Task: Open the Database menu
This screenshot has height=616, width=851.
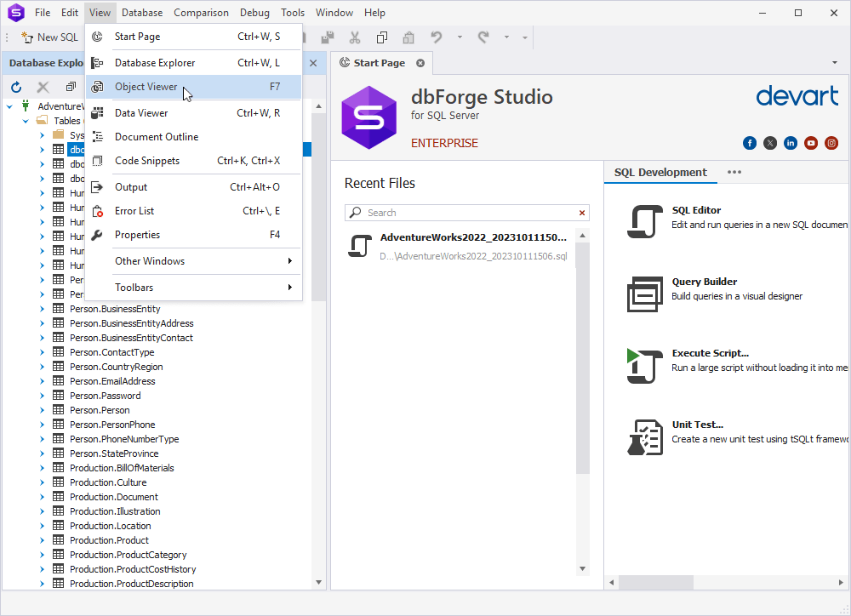Action: coord(141,12)
